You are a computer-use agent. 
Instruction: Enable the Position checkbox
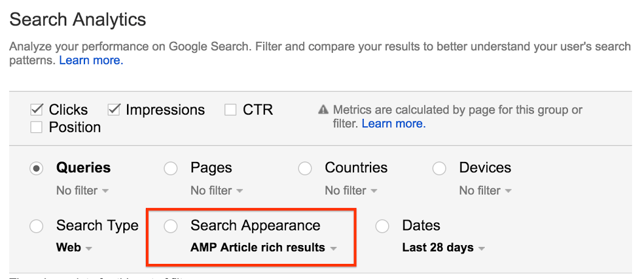[37, 127]
